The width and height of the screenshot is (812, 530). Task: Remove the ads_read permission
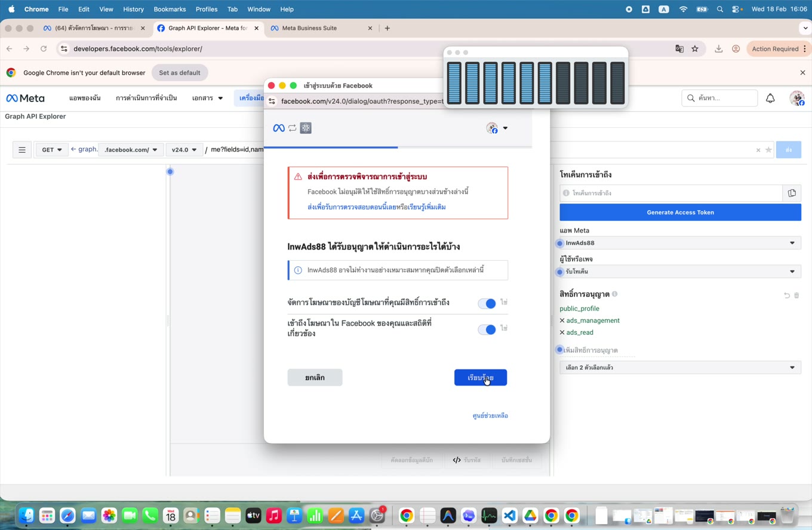pyautogui.click(x=562, y=332)
